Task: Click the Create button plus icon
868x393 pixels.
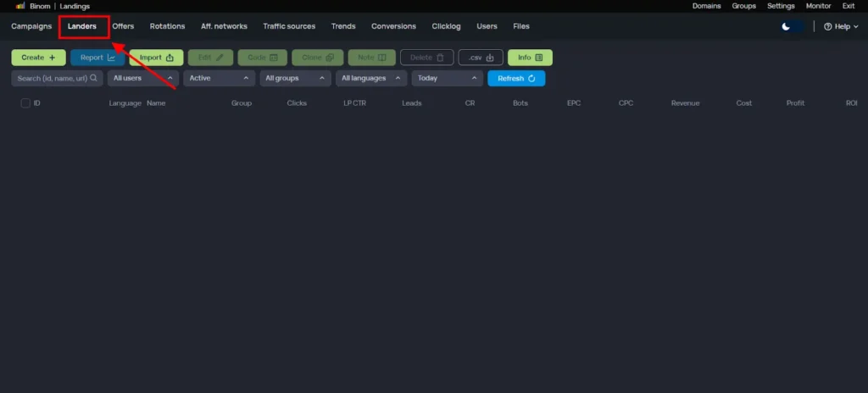Action: point(52,58)
